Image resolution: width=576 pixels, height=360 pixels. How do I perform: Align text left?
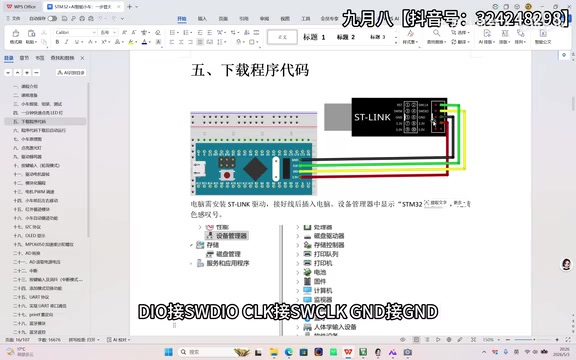tap(172, 42)
